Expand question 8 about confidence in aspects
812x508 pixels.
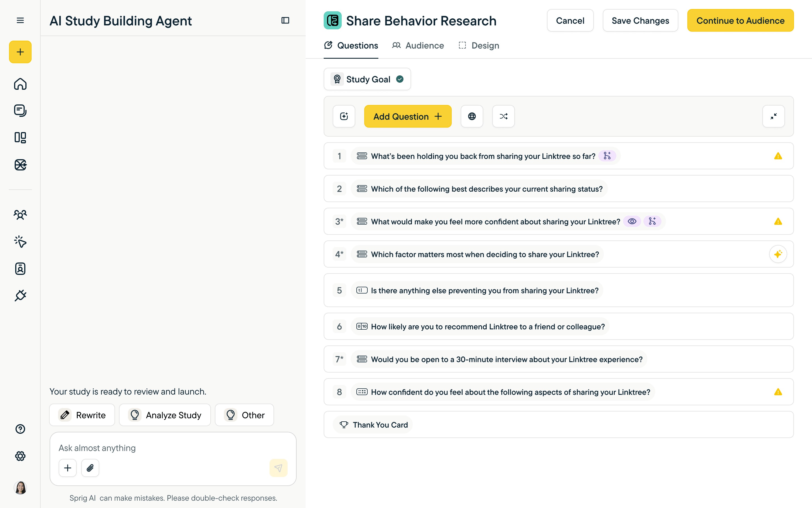558,392
